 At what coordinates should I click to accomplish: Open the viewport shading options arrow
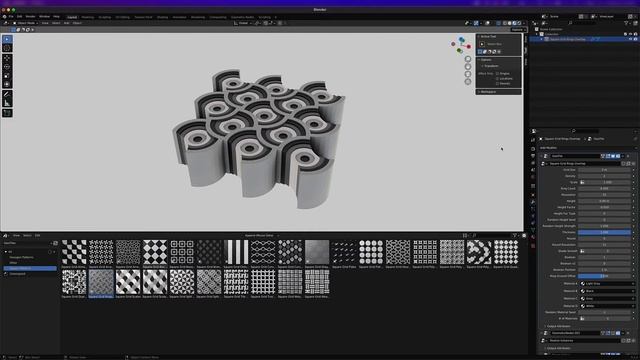point(524,23)
